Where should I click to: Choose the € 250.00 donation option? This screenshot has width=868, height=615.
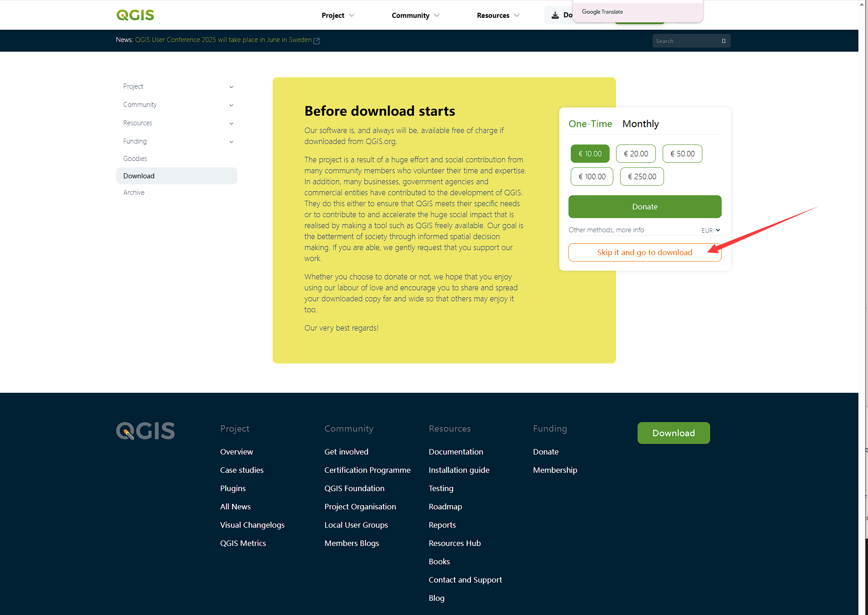(x=642, y=176)
